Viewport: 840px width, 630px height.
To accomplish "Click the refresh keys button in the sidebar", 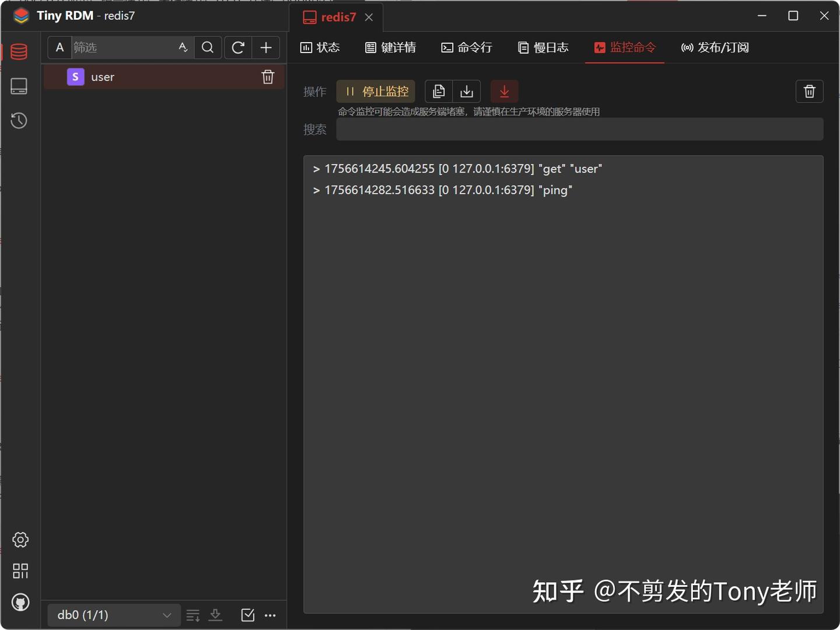I will click(237, 47).
